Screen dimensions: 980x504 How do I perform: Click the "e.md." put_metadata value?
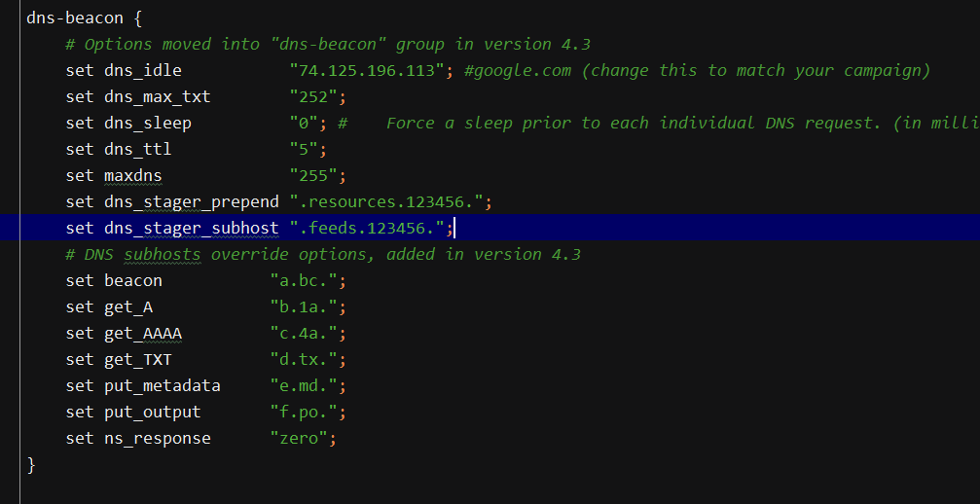coord(304,385)
